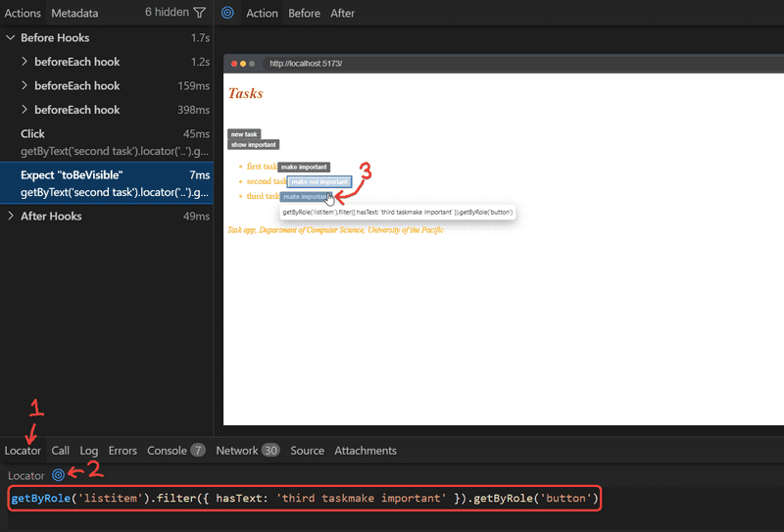784x532 pixels.
Task: Click into the locator code input field
Action: [304, 500]
